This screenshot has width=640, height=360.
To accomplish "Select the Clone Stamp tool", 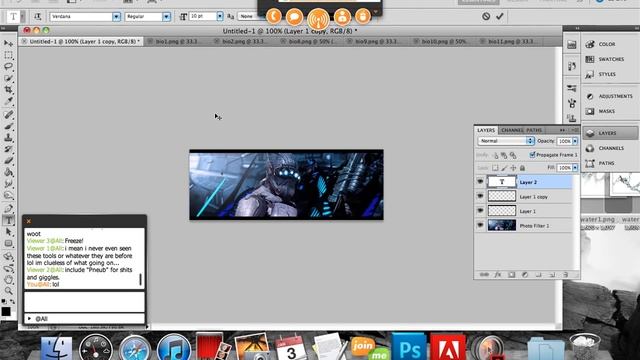I will (x=9, y=138).
